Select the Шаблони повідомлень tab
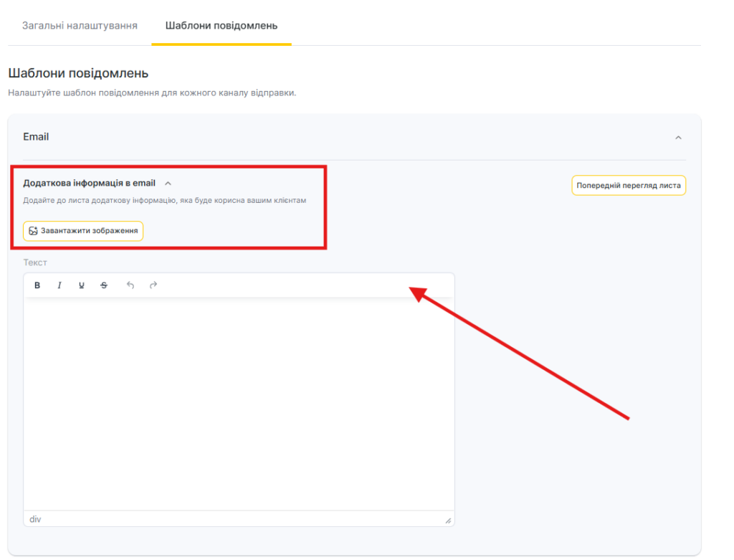This screenshot has width=734, height=560. pyautogui.click(x=221, y=26)
